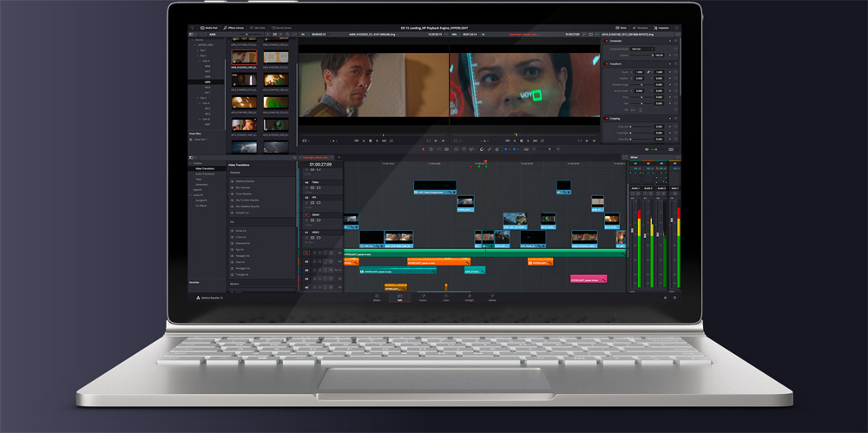Switch to the Edit page tab

[399, 298]
